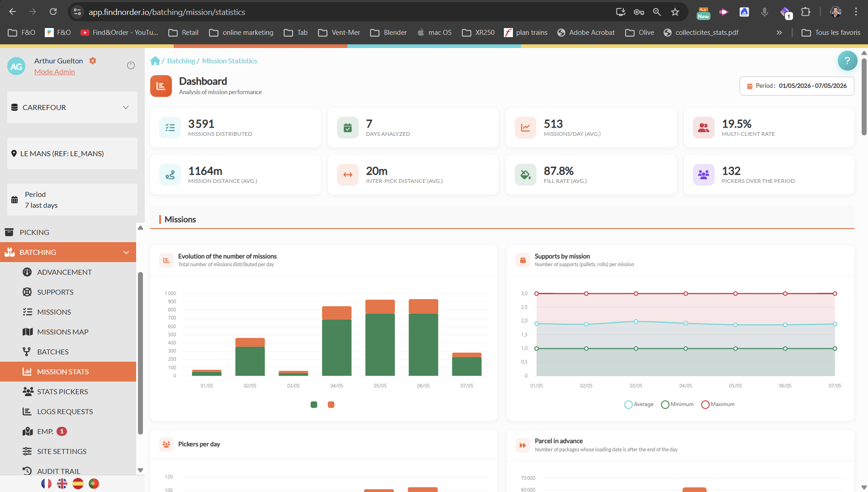Image resolution: width=868 pixels, height=492 pixels.
Task: Expand the CARREFOUR client dropdown
Action: (72, 107)
